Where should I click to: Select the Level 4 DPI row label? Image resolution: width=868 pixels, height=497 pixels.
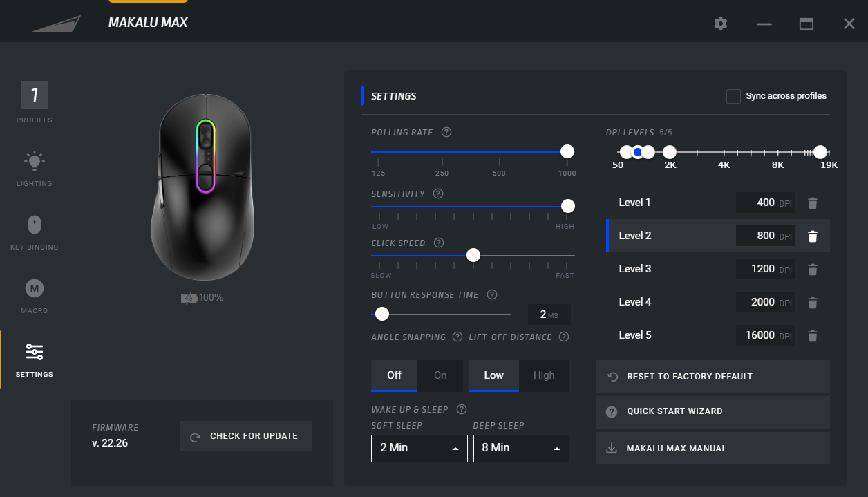point(635,302)
